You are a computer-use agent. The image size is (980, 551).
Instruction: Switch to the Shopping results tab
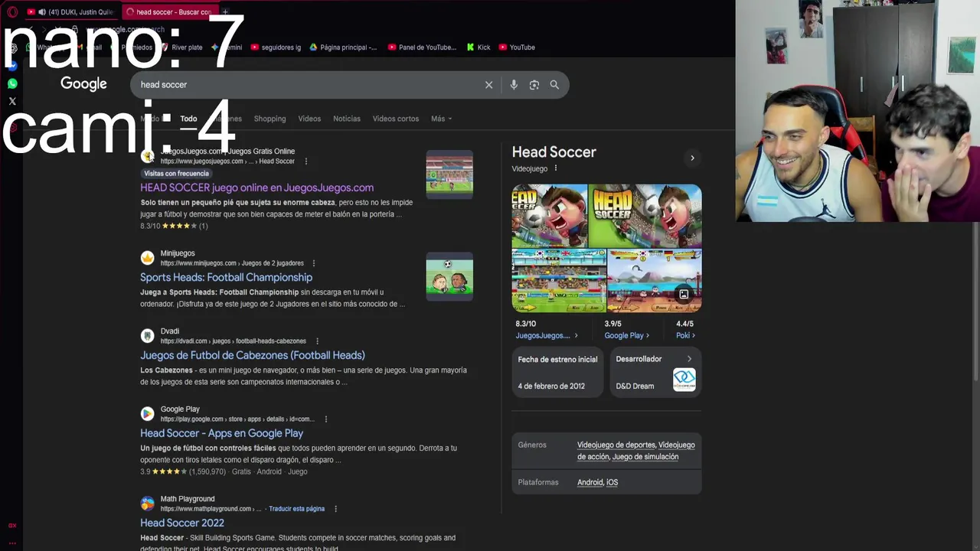coord(269,119)
